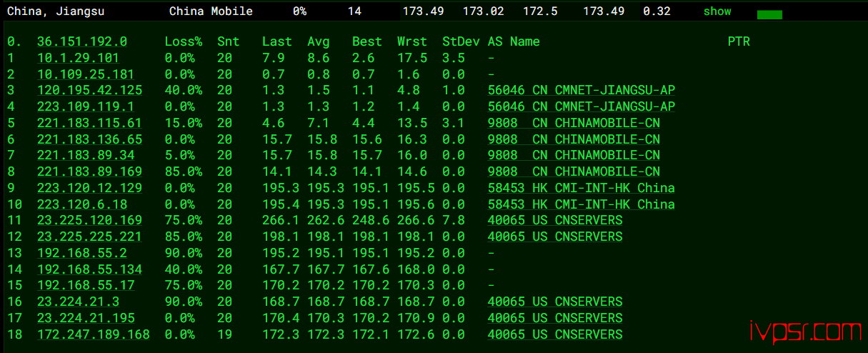Open the CMI-INT-HK AS link for hop 9
Screen dimensions: 868x353
click(581, 188)
